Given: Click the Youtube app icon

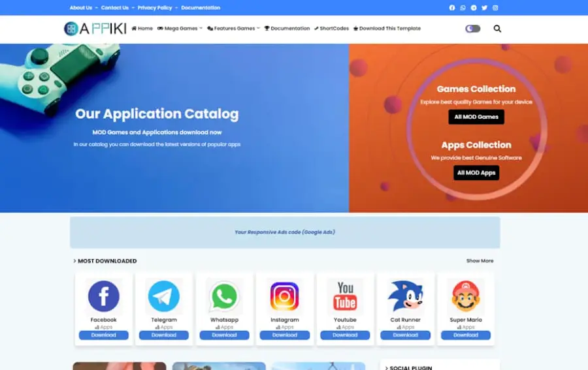Looking at the screenshot, I should 345,296.
